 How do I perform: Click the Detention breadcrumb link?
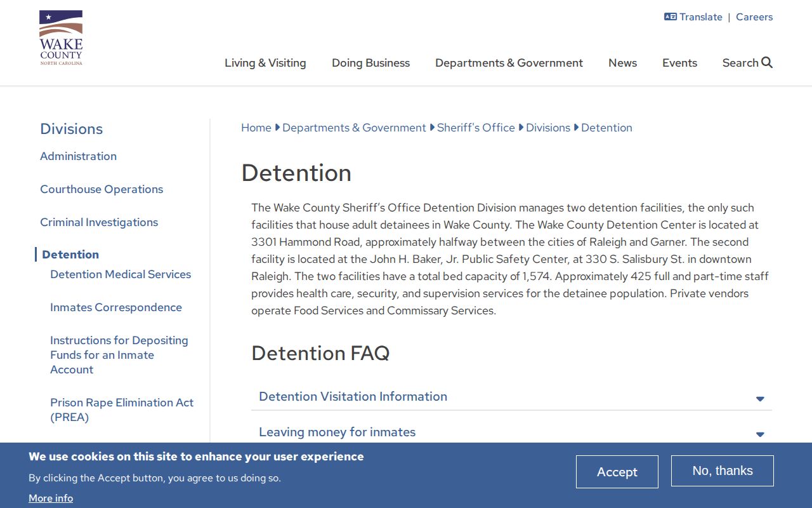tap(606, 128)
